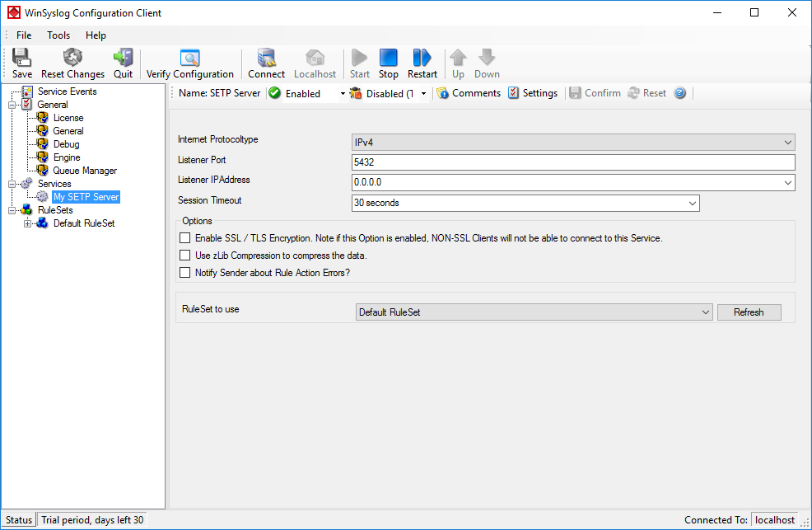Open RuleSet to use dropdown
Viewport: 812px width, 530px height.
tap(534, 312)
